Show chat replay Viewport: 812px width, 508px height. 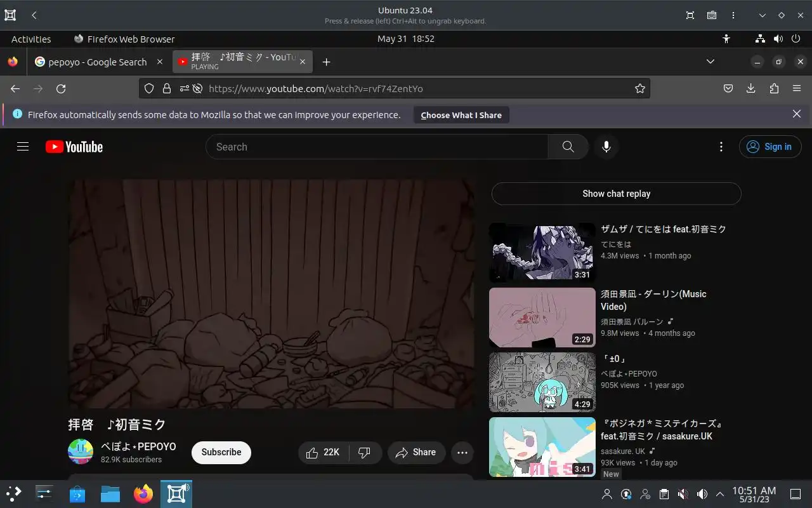click(x=617, y=194)
